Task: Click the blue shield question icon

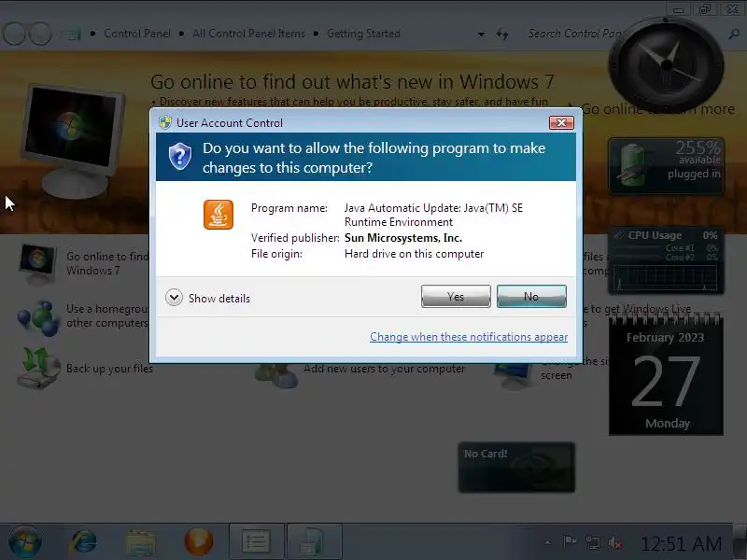Action: click(x=180, y=157)
